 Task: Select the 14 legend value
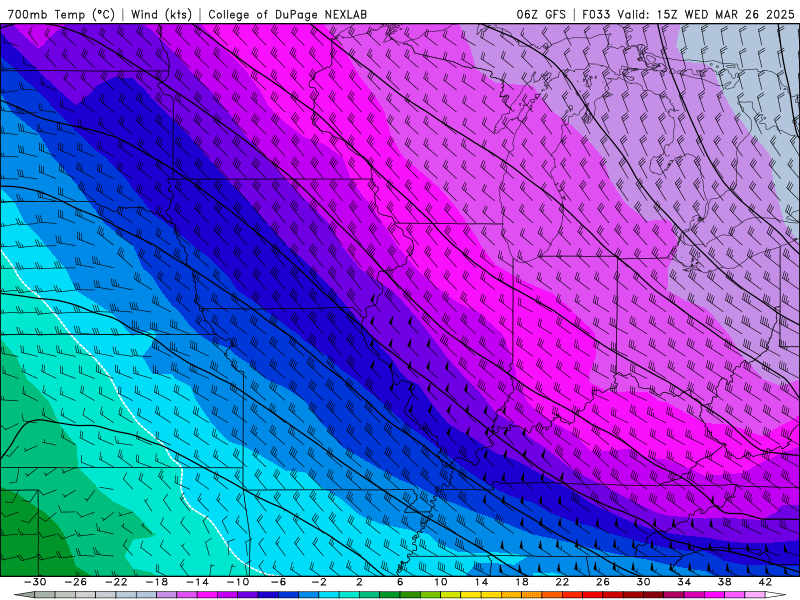click(481, 582)
